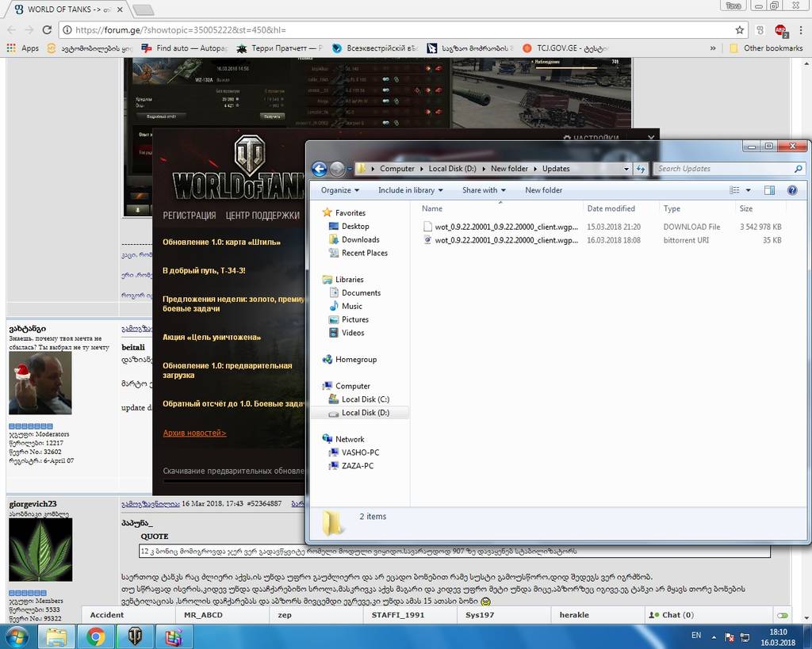812x649 pixels.
Task: Click the Explorer help question mark icon
Action: point(792,190)
